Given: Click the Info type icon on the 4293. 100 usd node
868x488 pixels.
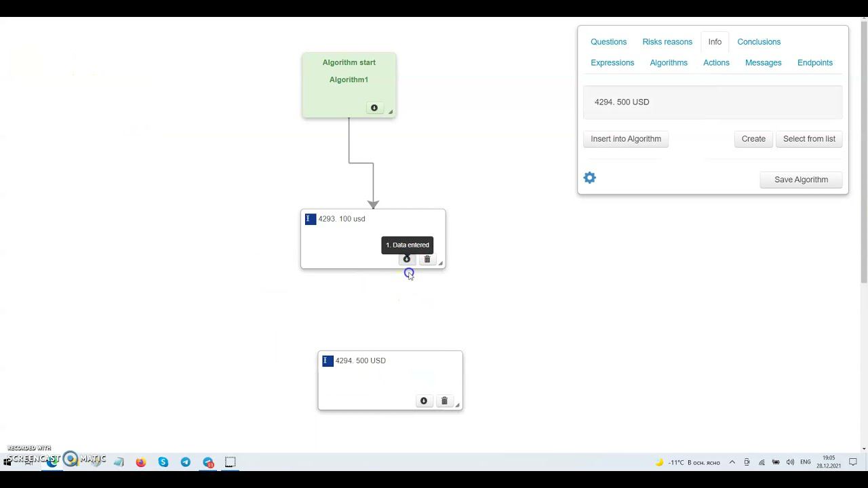Looking at the screenshot, I should 311,219.
